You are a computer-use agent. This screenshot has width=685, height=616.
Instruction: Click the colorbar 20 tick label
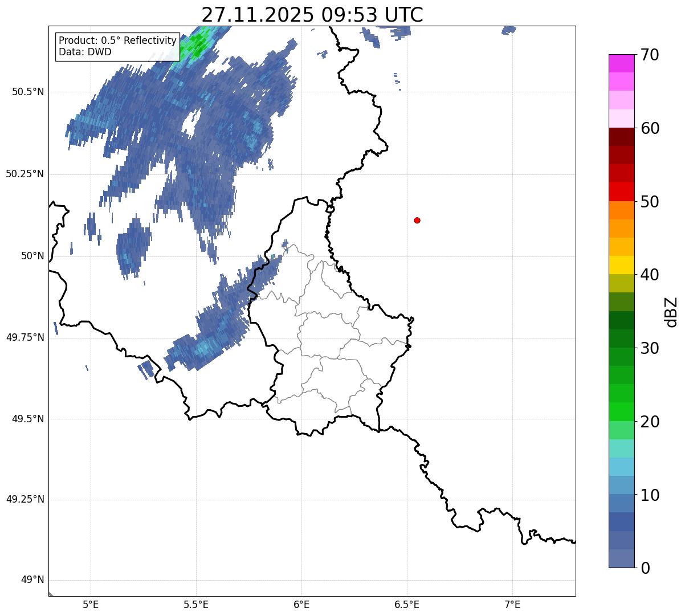(x=650, y=422)
